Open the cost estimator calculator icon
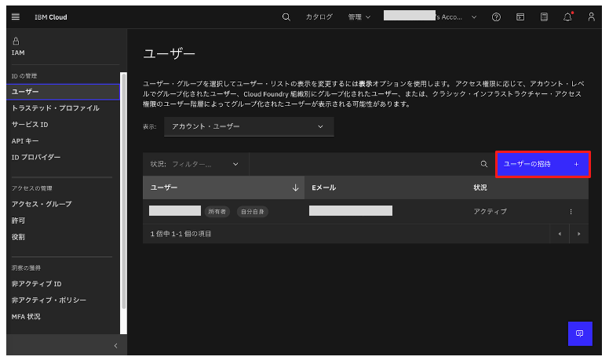The height and width of the screenshot is (364, 609). 544,16
